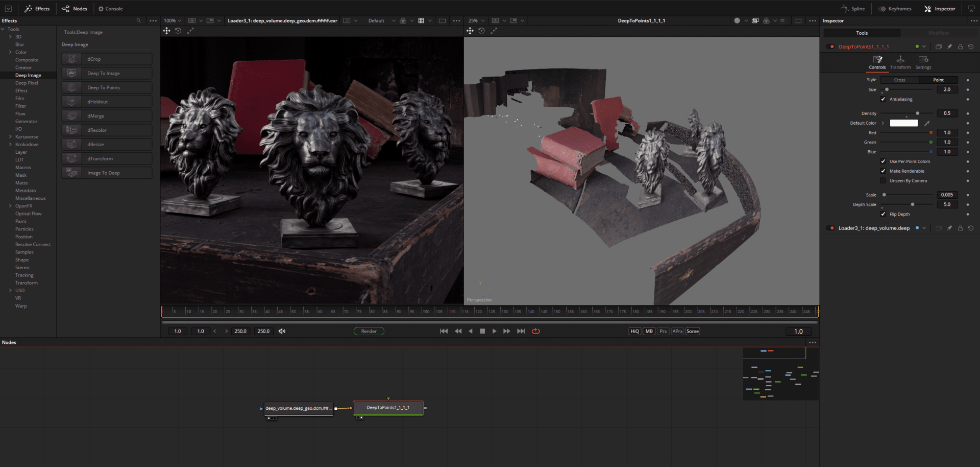980x467 pixels.
Task: Expand the Default Color controls
Action: [x=883, y=123]
